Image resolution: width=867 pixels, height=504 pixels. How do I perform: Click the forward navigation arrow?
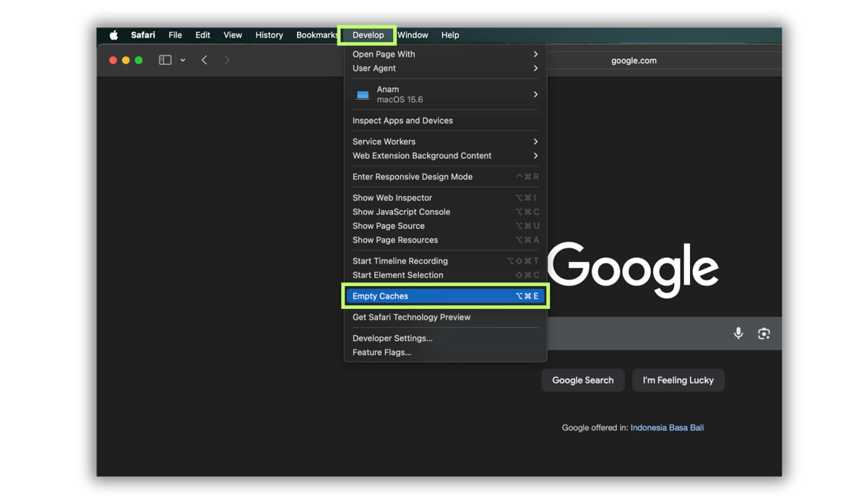pos(227,60)
